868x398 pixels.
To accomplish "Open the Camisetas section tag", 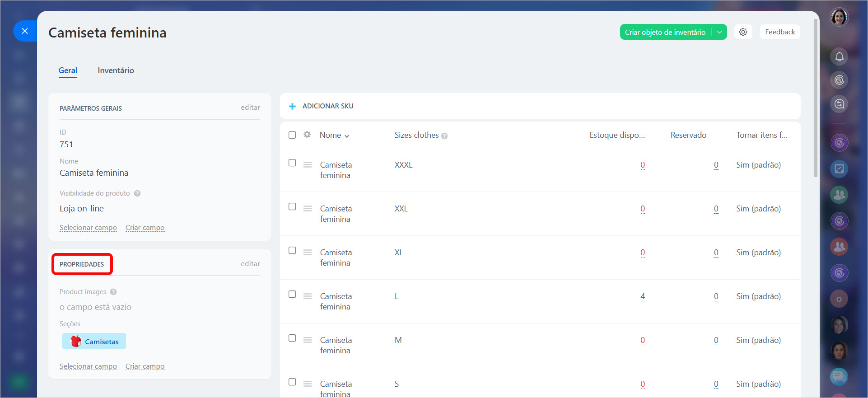I will [x=94, y=341].
